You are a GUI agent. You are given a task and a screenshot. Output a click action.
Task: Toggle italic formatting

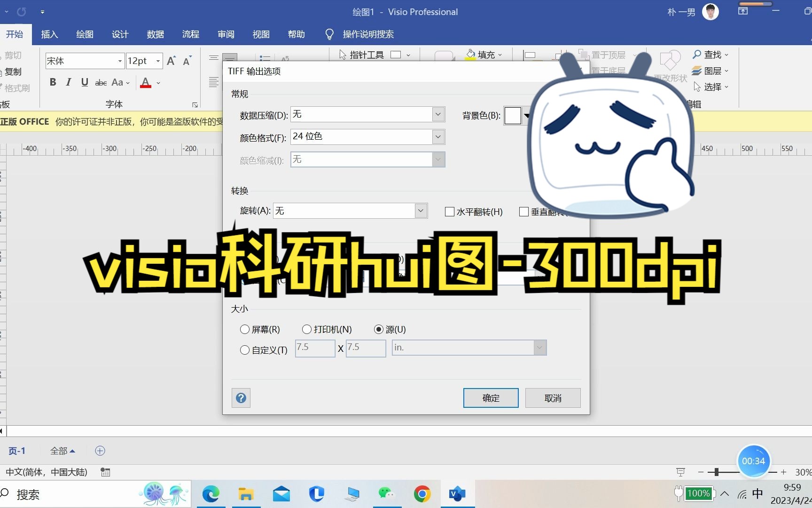click(69, 82)
